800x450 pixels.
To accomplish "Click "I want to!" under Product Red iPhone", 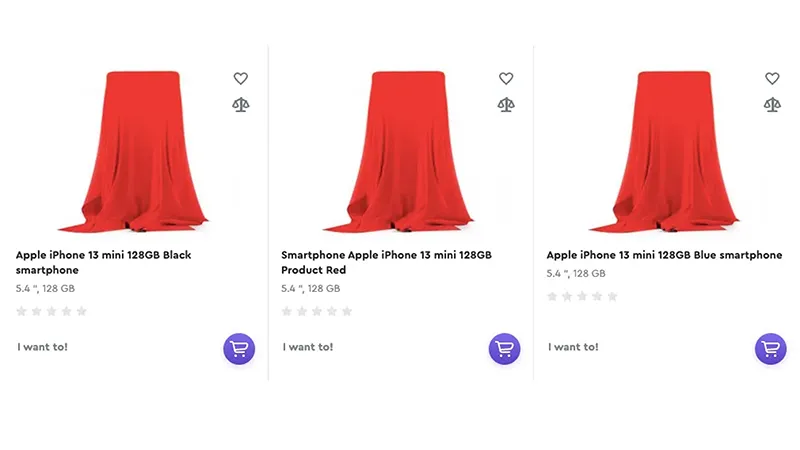I will [x=308, y=347].
